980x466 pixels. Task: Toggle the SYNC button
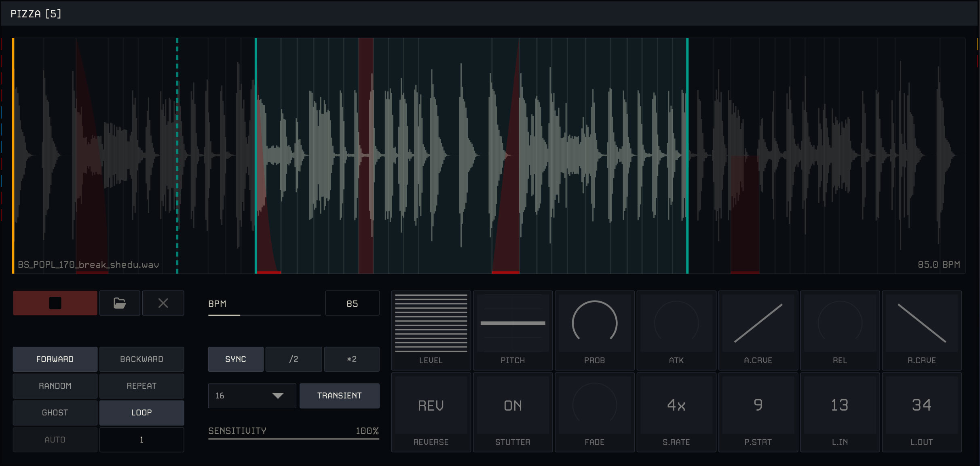[x=236, y=359]
